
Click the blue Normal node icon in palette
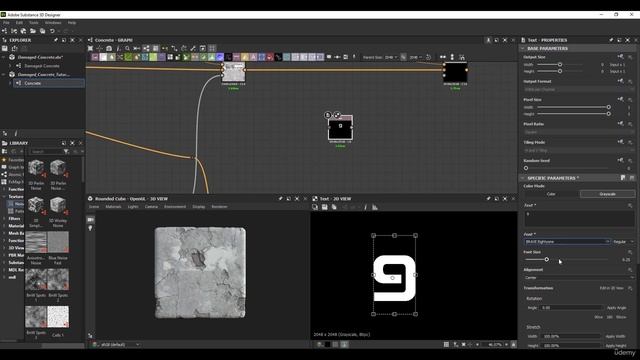220,57
